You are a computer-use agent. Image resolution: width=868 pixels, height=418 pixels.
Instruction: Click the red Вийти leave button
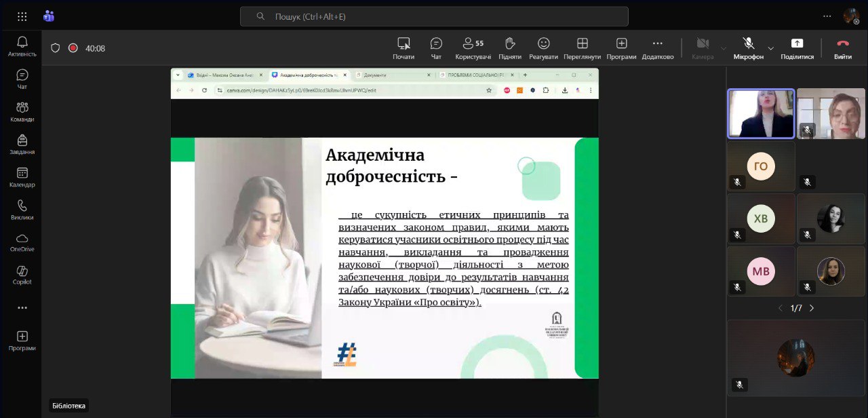pos(842,47)
